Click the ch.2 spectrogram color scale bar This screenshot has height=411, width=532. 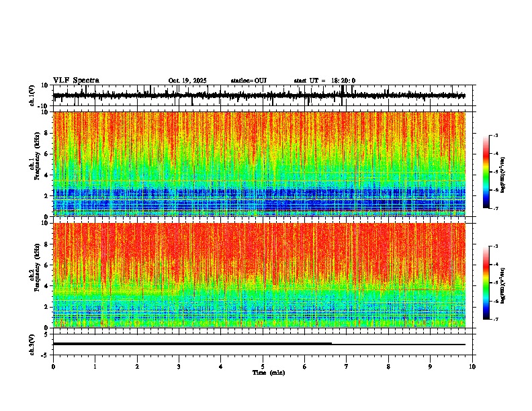(486, 283)
